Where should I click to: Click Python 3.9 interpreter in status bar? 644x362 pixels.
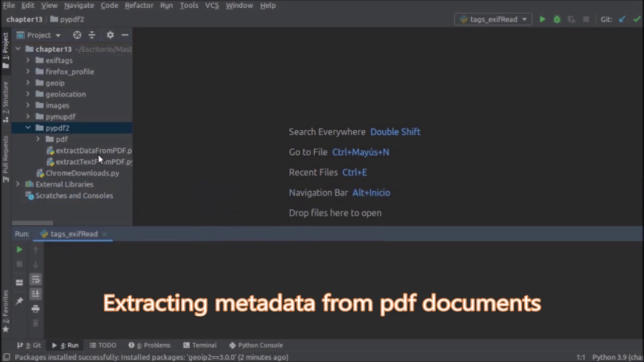click(617, 357)
